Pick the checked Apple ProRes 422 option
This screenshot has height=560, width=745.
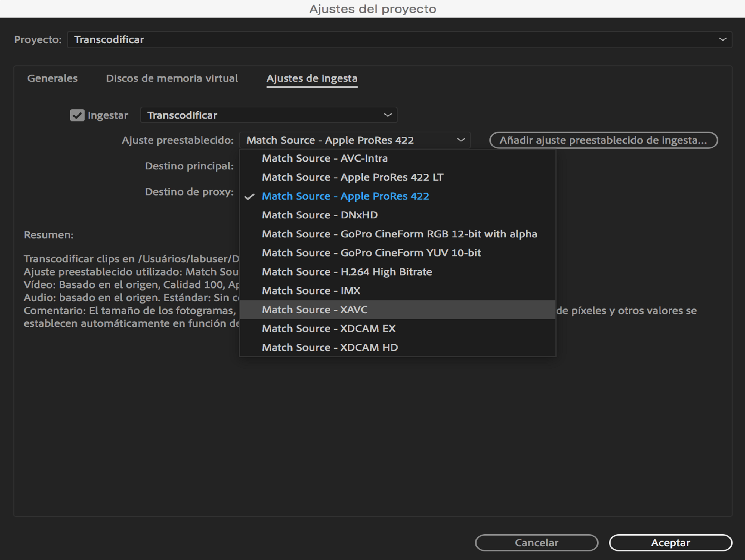point(345,196)
